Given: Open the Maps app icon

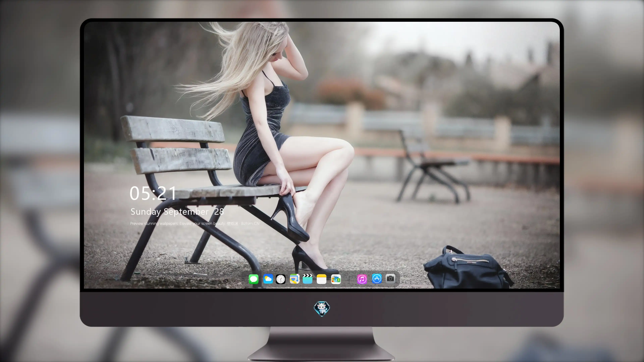Looking at the screenshot, I should click(x=294, y=279).
